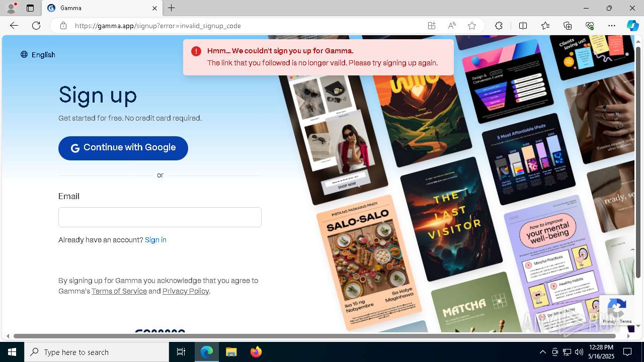Click the "Sign up" heading
Screen dimensions: 644x362
click(x=98, y=96)
